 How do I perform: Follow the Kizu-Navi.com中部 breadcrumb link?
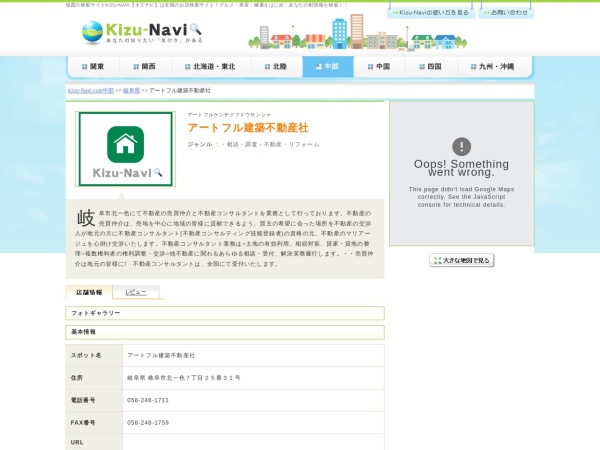pyautogui.click(x=91, y=91)
